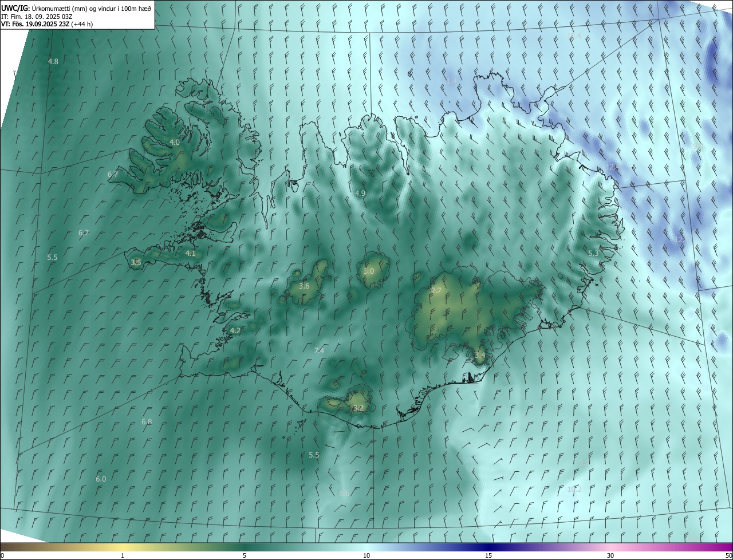Pick the 5.3 value in the east fjords

point(593,253)
